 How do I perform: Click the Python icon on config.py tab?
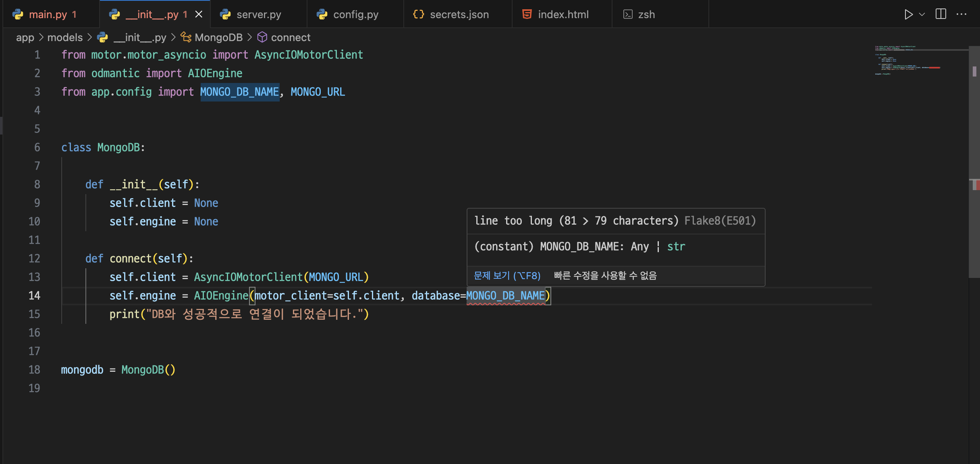[x=322, y=14]
